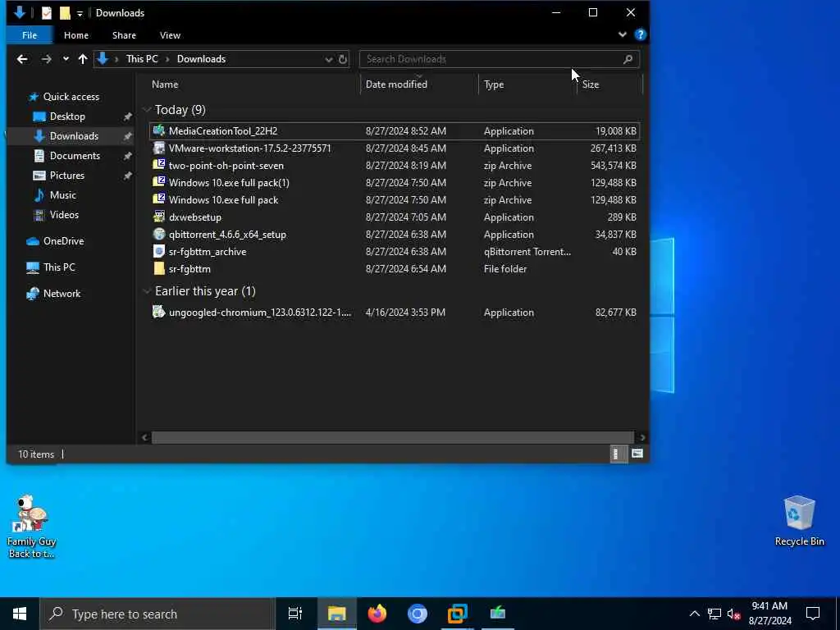This screenshot has width=840, height=630.
Task: Open the Recycle Bin on desktop
Action: [x=799, y=521]
